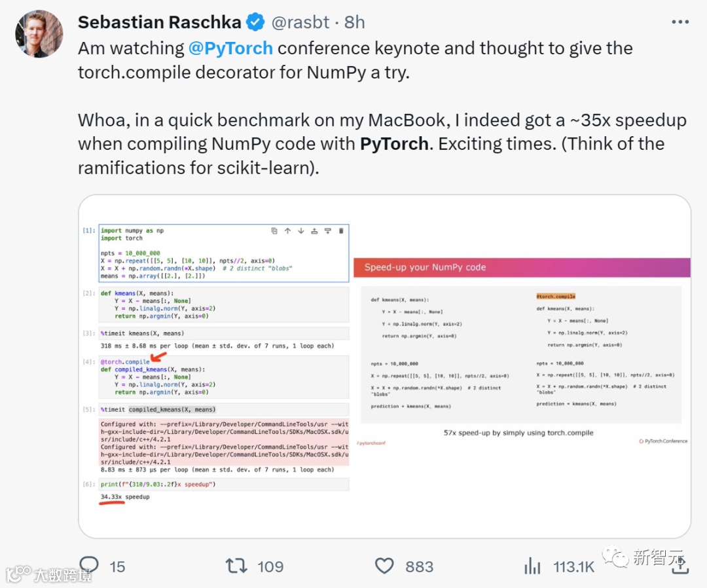Click the insert cell above icon
The width and height of the screenshot is (707, 588).
click(x=314, y=231)
